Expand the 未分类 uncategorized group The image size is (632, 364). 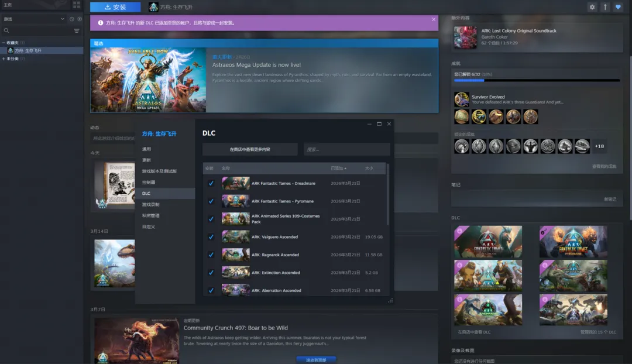pyautogui.click(x=4, y=59)
